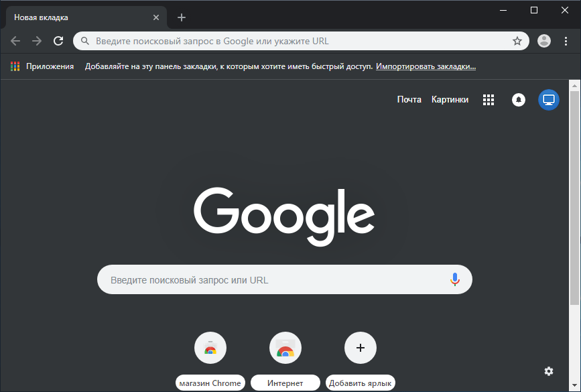Minimize the Chrome window
Viewport: 581px width, 392px height.
click(x=503, y=10)
